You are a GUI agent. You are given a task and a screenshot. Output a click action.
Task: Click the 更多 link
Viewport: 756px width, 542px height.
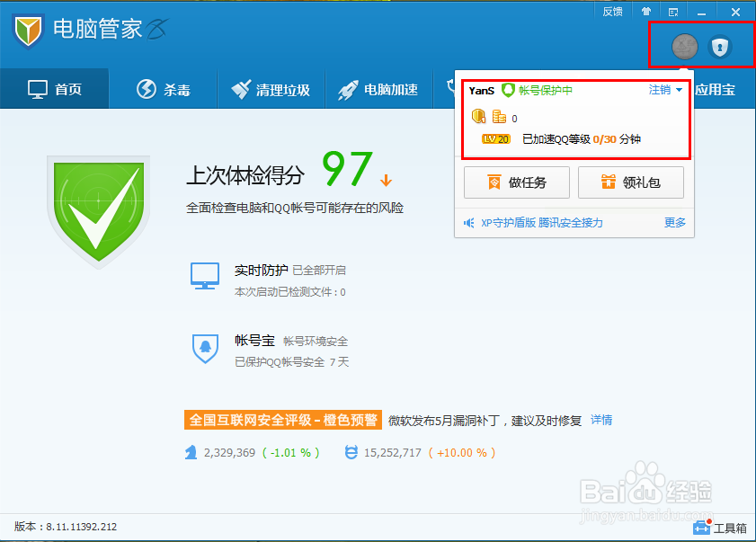tap(674, 222)
